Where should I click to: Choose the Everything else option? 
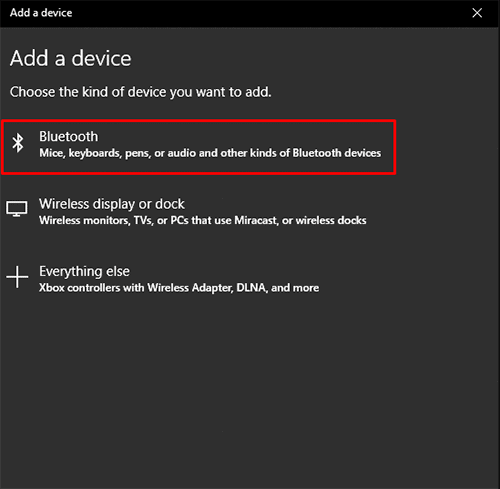[x=84, y=271]
